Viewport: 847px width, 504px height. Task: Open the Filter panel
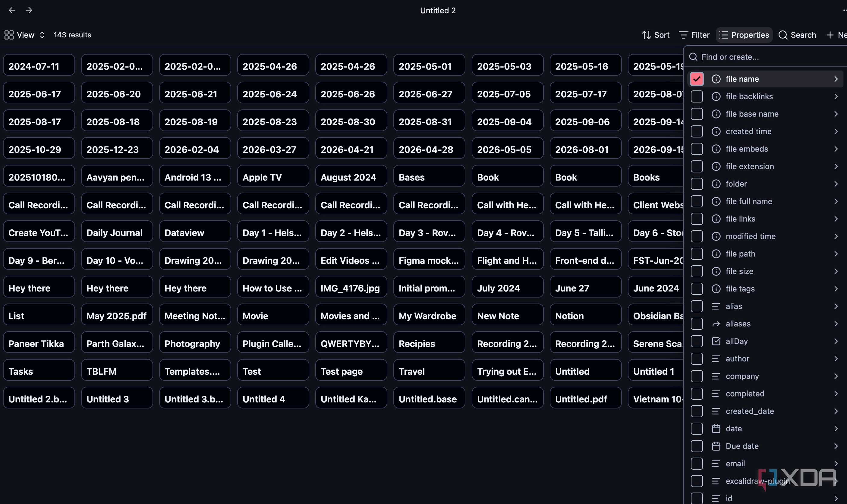pos(694,35)
